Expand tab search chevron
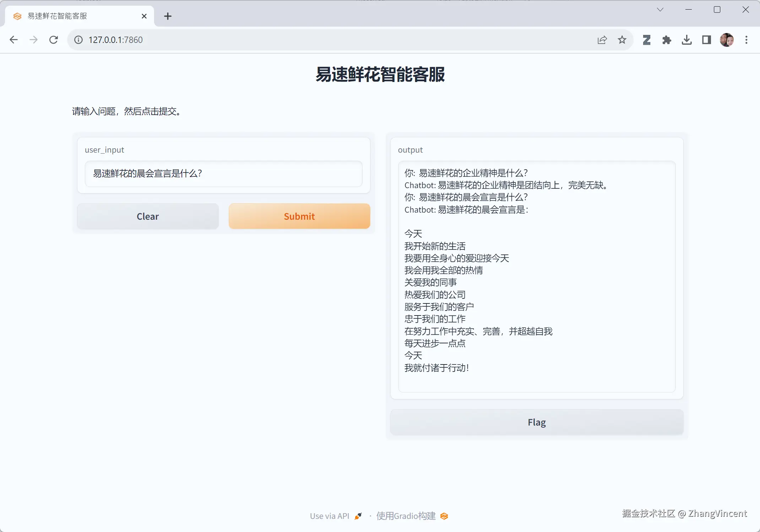The image size is (760, 532). tap(660, 10)
